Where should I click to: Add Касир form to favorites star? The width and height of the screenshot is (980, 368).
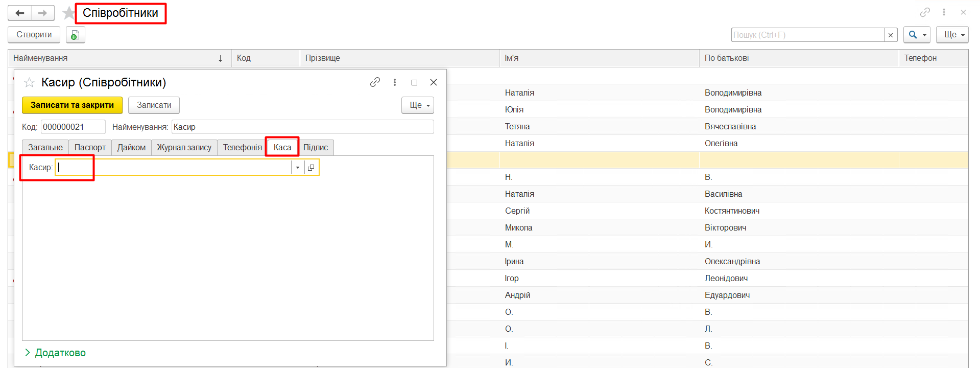click(30, 82)
